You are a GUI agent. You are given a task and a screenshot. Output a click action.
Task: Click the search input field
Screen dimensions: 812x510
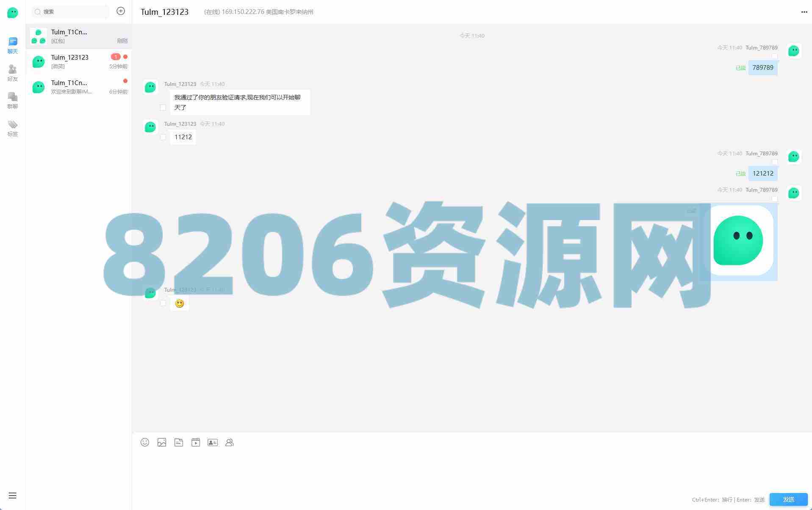[x=71, y=11]
